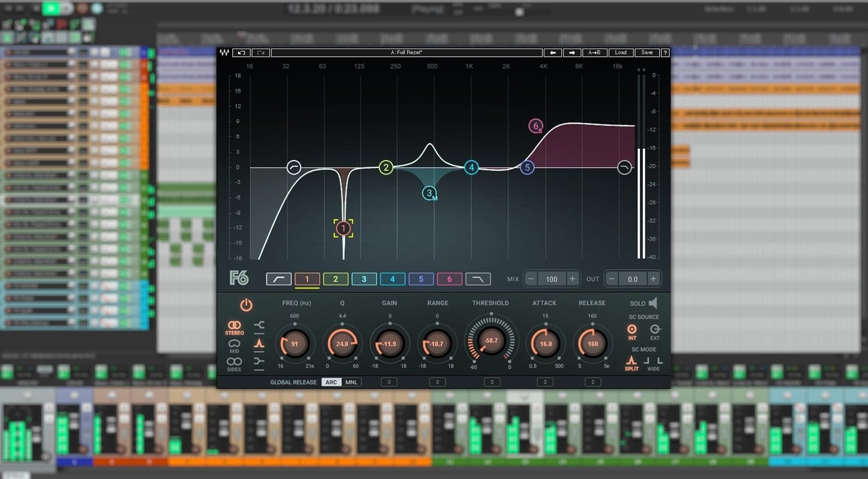This screenshot has width=868, height=479.
Task: Switch to SIDES processing mode
Action: [234, 363]
